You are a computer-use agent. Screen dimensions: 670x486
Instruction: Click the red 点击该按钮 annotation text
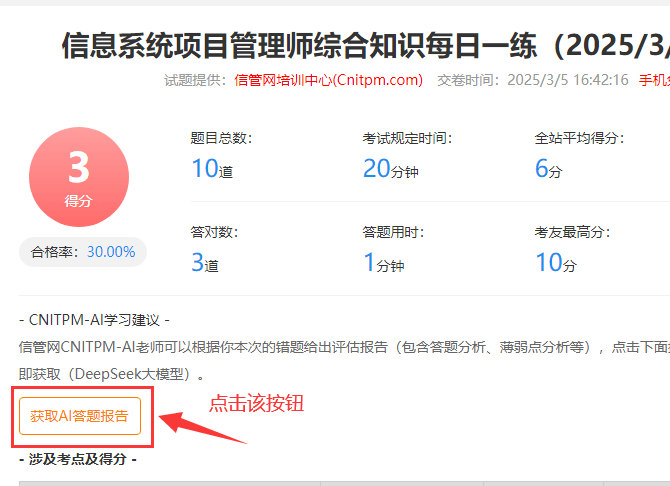255,404
